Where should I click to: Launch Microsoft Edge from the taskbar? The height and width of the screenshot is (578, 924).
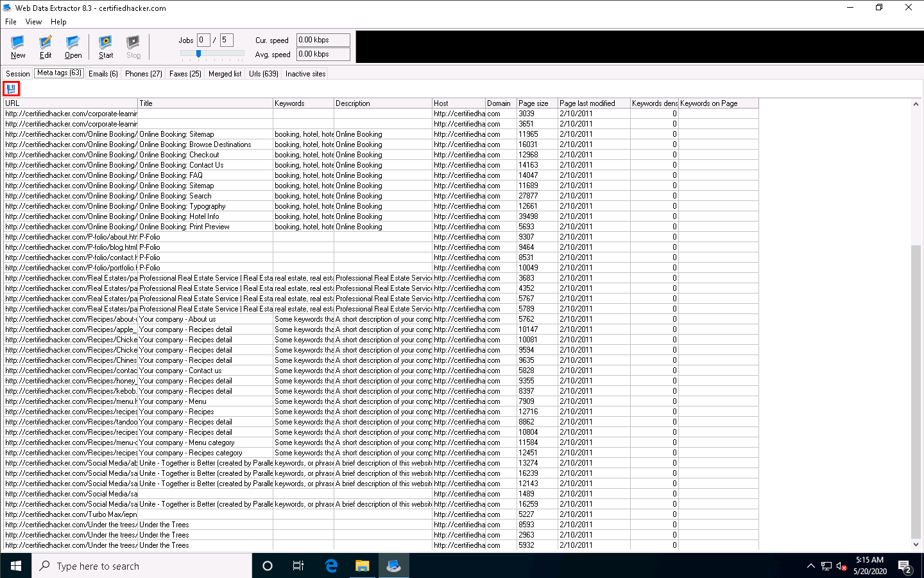click(331, 566)
